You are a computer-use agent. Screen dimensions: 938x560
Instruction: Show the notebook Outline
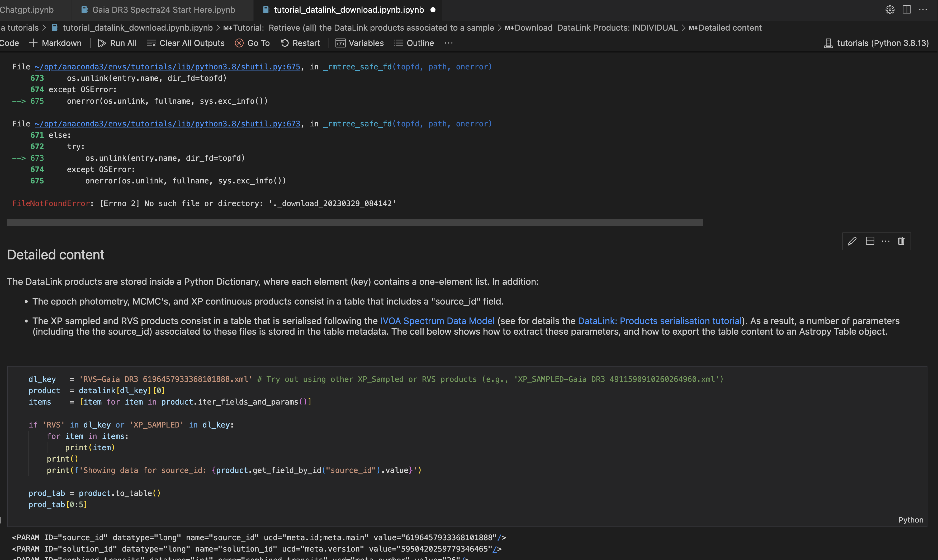[414, 43]
